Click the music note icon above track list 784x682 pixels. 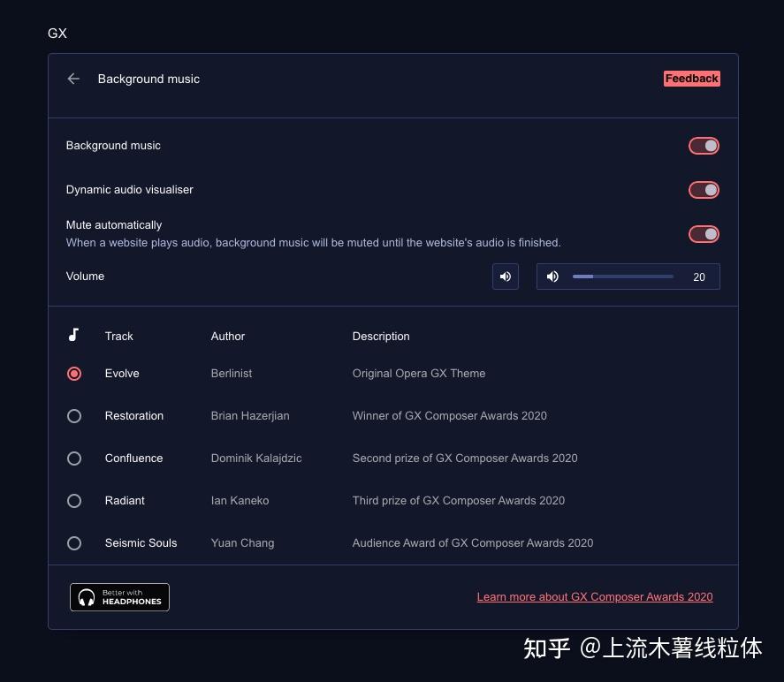74,336
